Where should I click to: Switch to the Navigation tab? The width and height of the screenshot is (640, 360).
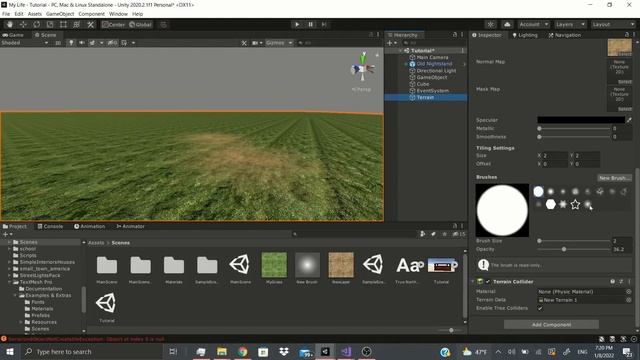564,35
